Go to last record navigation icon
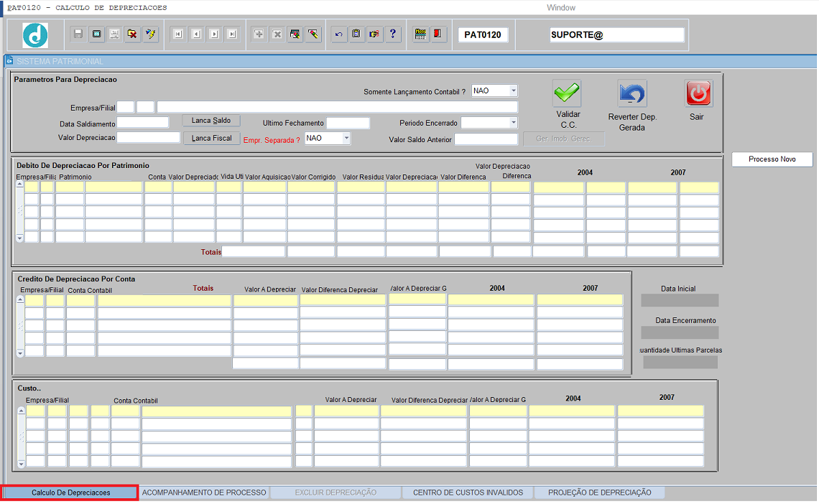This screenshot has height=504, width=819. pos(231,34)
